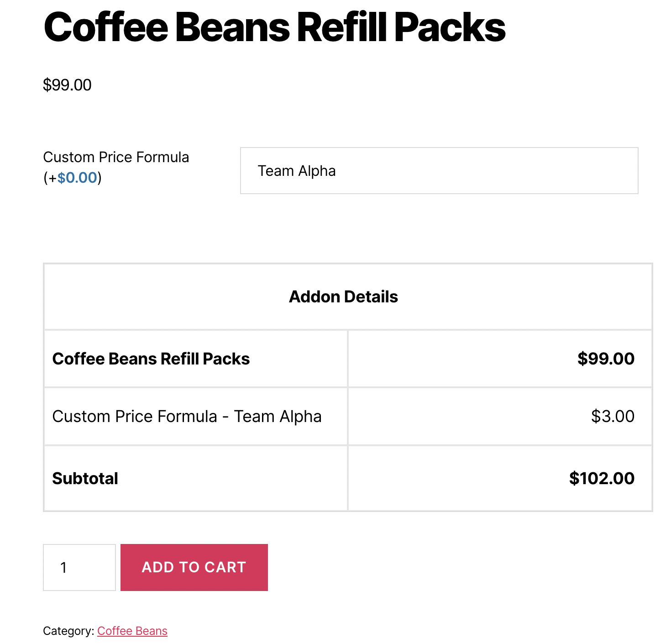Select the $102.00 subtotal amount

601,478
